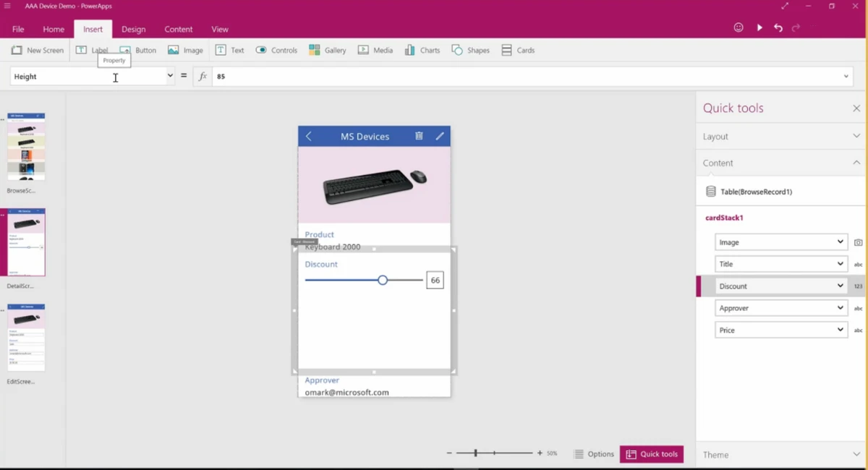The image size is (868, 470).
Task: Click the camera icon beside the Image field
Action: [x=858, y=242]
